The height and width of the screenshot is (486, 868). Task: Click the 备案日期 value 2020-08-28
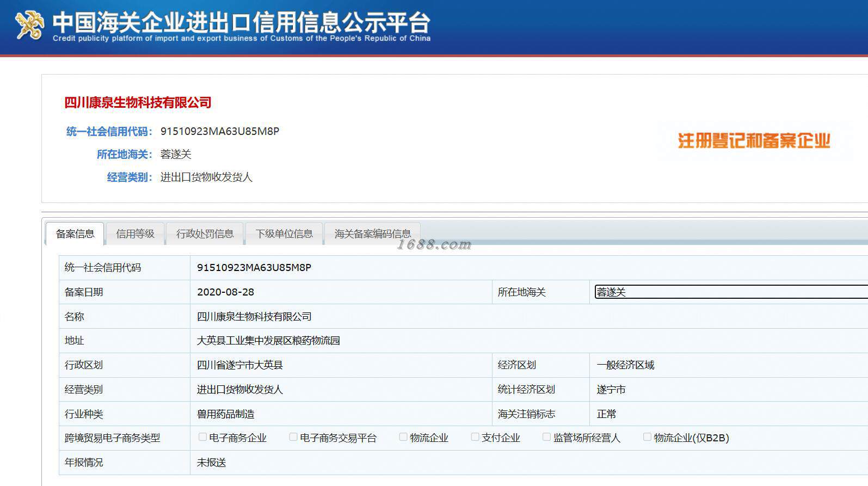(x=226, y=292)
